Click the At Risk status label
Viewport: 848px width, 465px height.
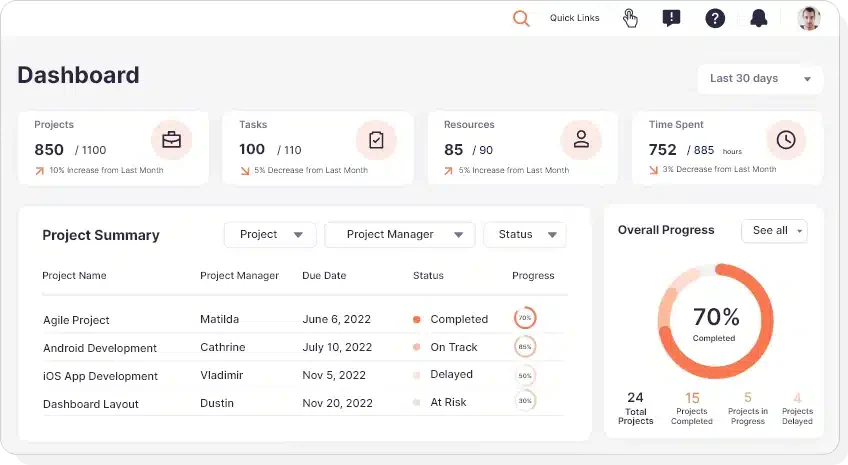pos(448,402)
